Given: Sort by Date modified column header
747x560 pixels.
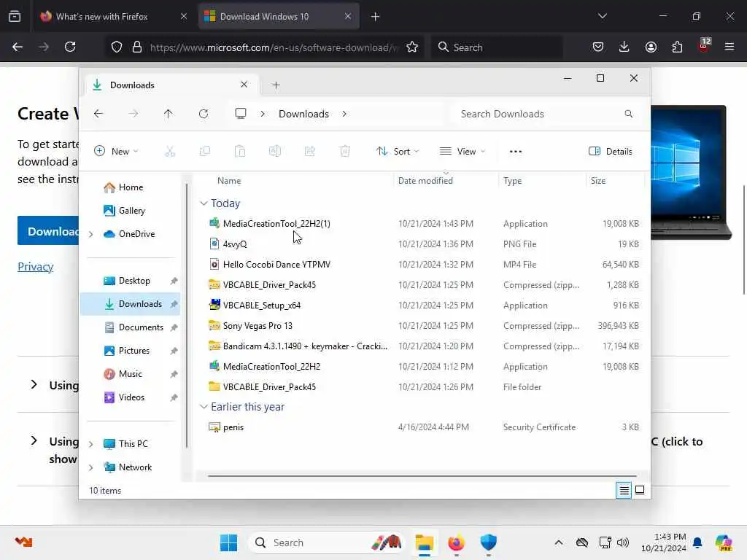Looking at the screenshot, I should click(425, 181).
